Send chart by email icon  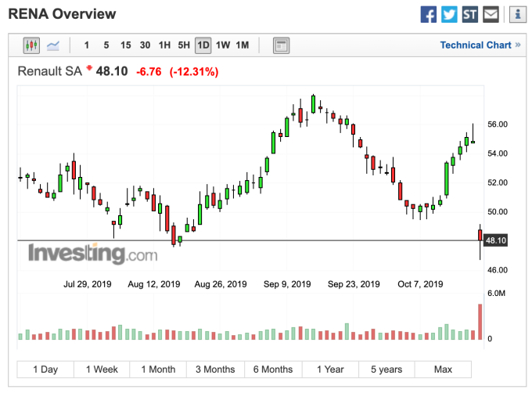491,15
